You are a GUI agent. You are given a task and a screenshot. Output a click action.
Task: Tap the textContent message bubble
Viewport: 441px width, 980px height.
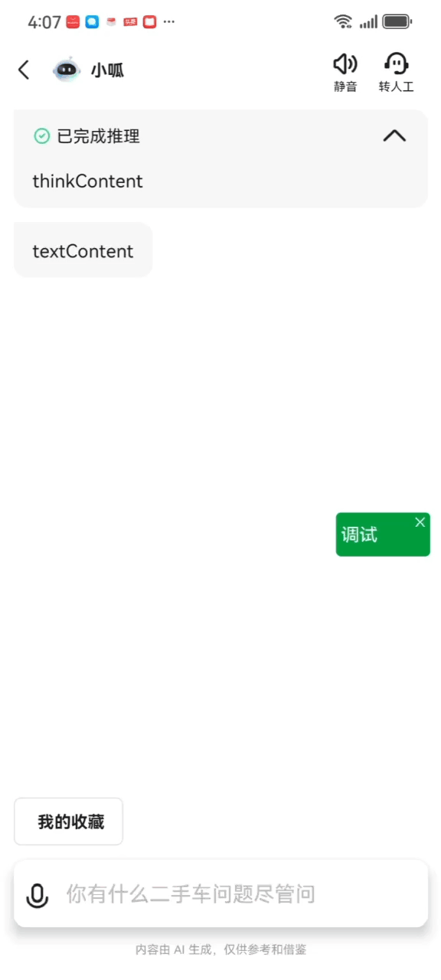point(83,250)
